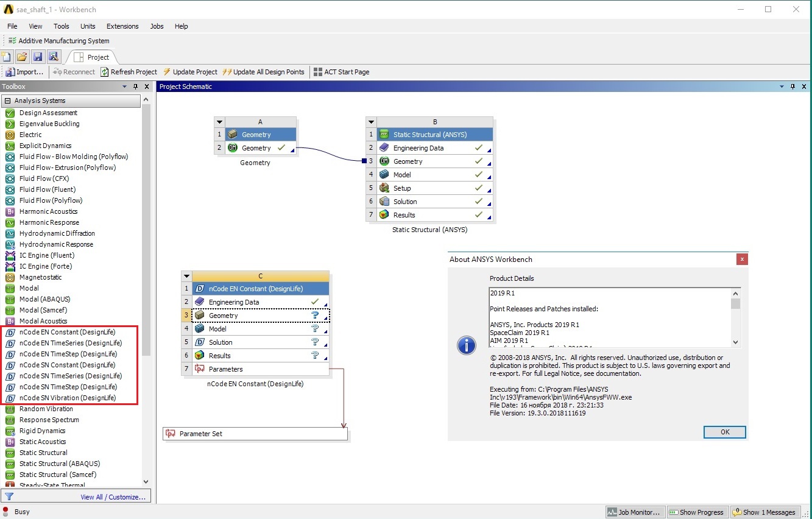
Task: Open the File menu
Action: pyautogui.click(x=12, y=26)
